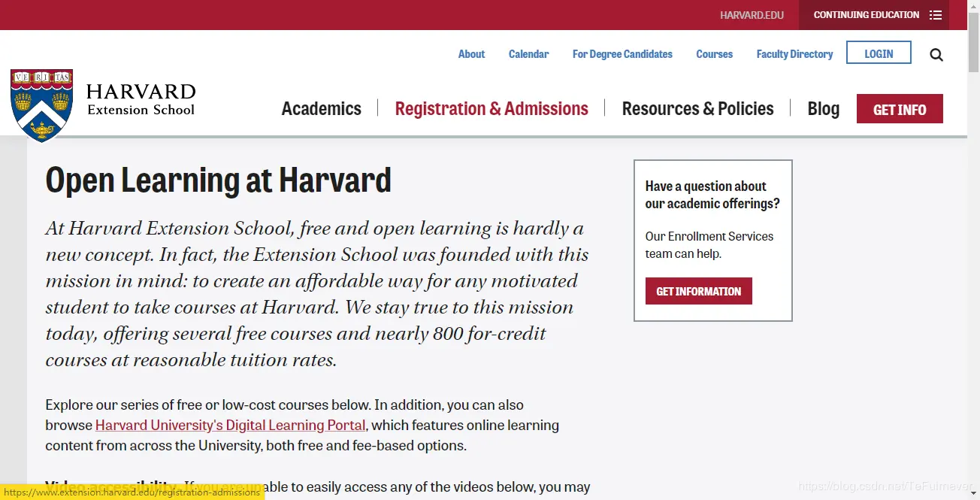Click the search magnifier icon

point(936,54)
